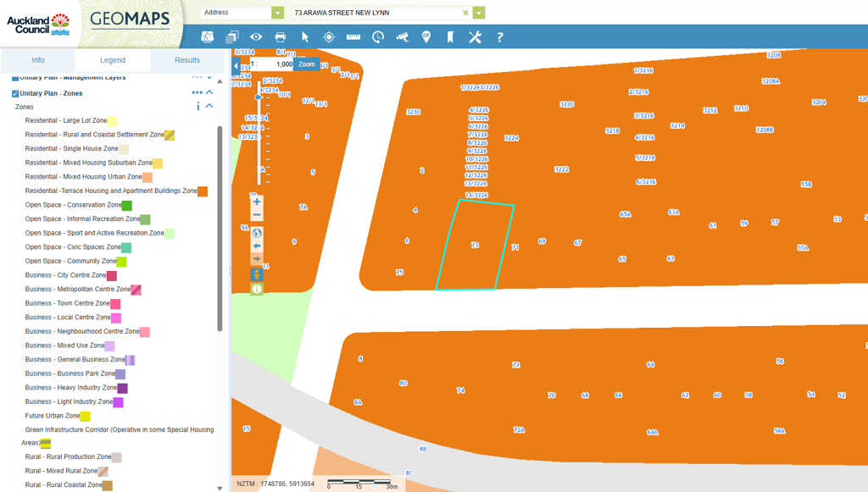The height and width of the screenshot is (492, 868).
Task: Open the street view camera tool
Action: click(402, 37)
